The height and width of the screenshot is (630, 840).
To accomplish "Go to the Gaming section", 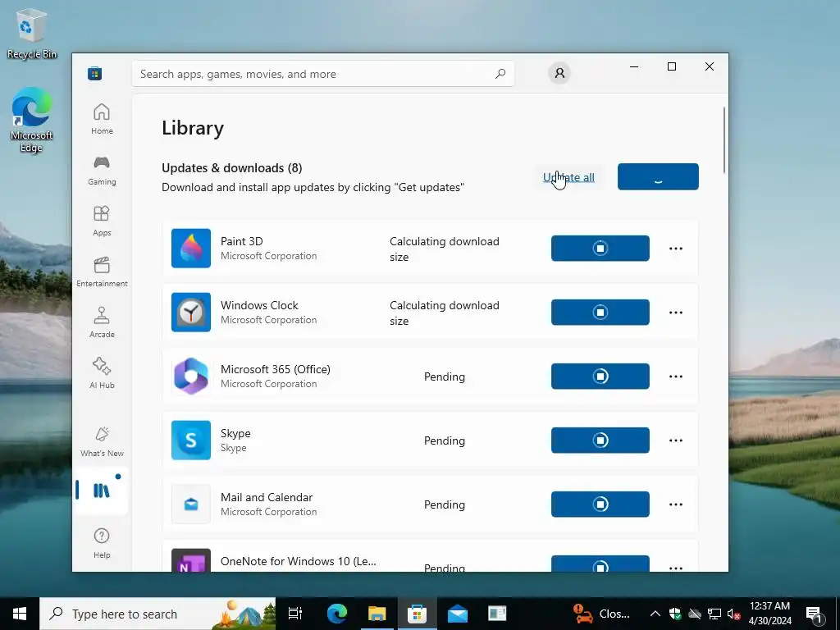I will 102,171.
